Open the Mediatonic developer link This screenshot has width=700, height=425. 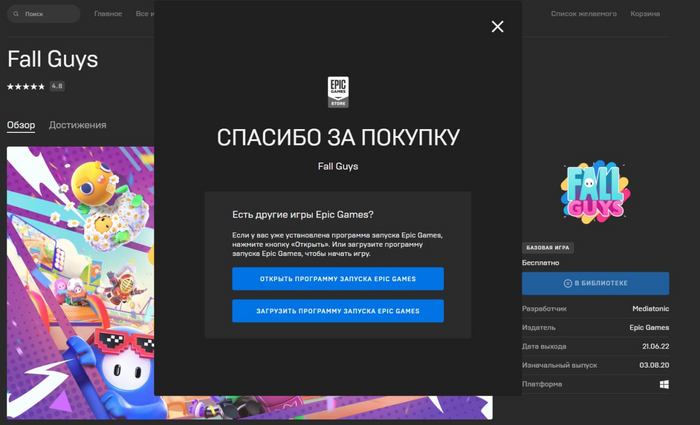point(650,308)
